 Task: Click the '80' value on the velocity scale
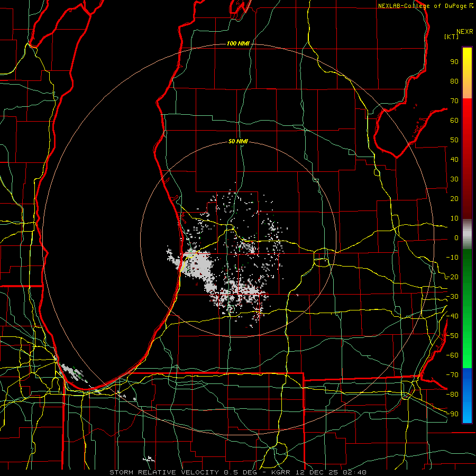[x=454, y=81]
